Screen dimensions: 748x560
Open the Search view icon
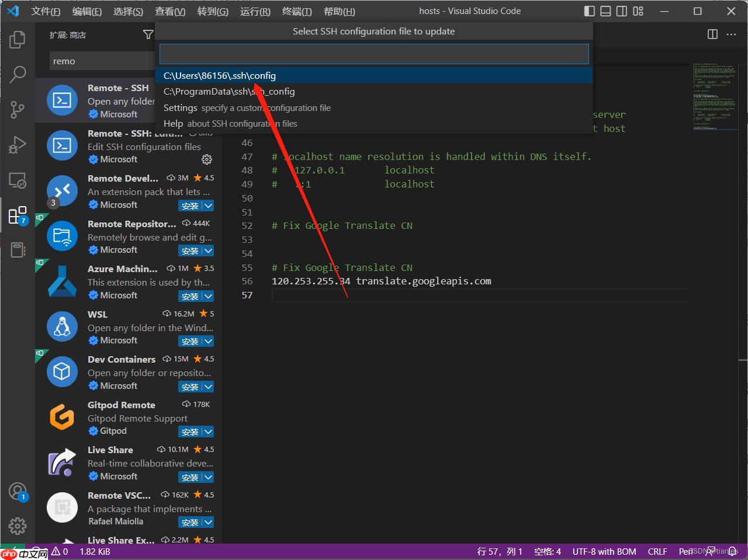pos(18,74)
